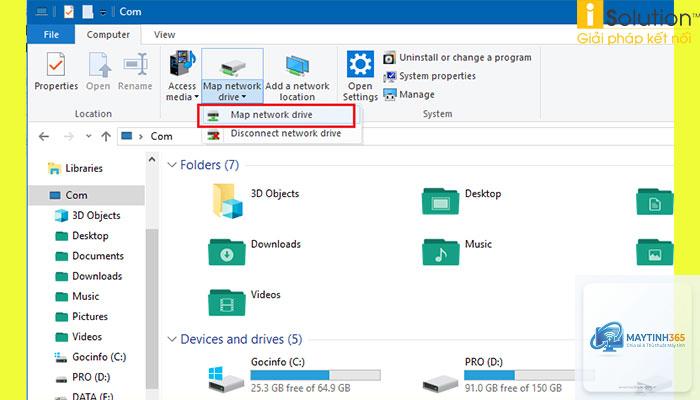Click the System properties monitor icon
Screen dimensions: 700x400
[389, 76]
